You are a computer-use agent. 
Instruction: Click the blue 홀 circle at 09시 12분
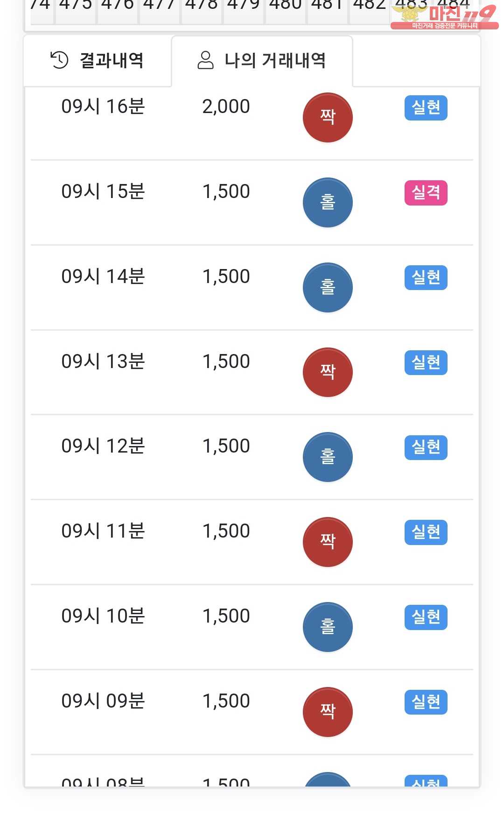(x=328, y=457)
